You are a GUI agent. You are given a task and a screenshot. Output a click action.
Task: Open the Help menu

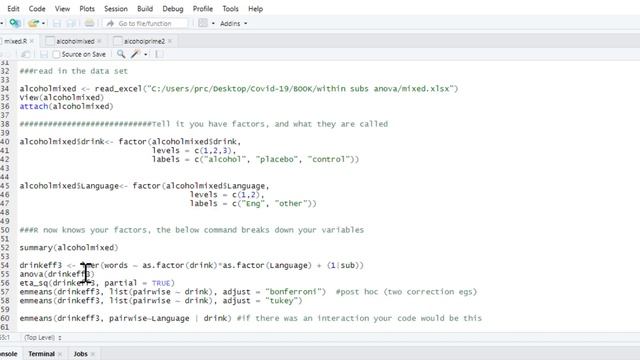(256, 9)
